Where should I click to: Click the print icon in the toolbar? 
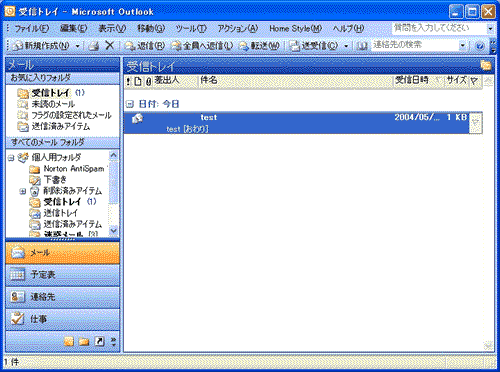pos(94,46)
